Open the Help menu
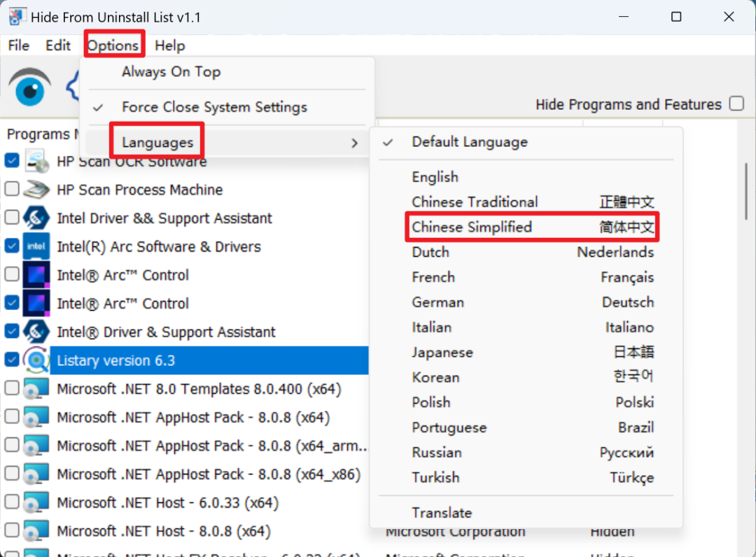Image resolution: width=756 pixels, height=557 pixels. click(169, 45)
